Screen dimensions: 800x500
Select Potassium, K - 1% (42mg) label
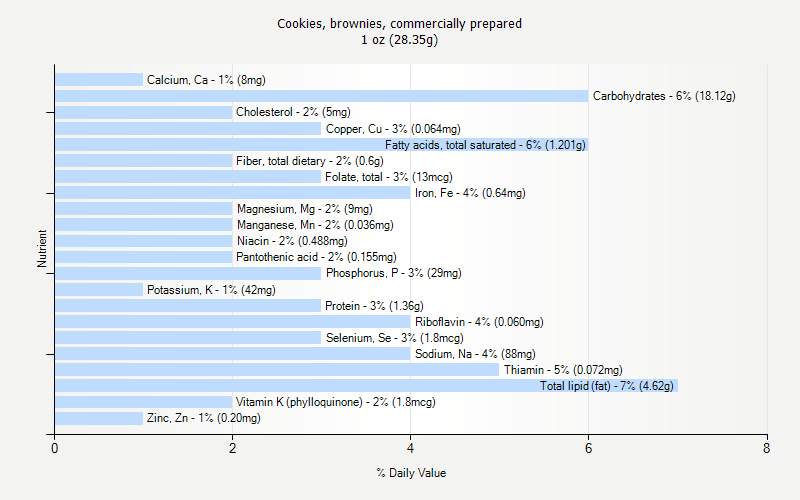pos(211,290)
